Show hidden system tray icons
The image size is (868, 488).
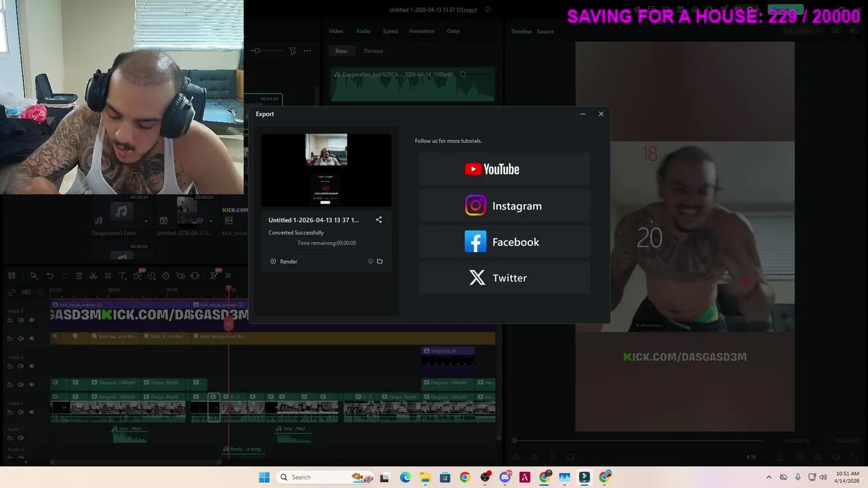[768, 477]
